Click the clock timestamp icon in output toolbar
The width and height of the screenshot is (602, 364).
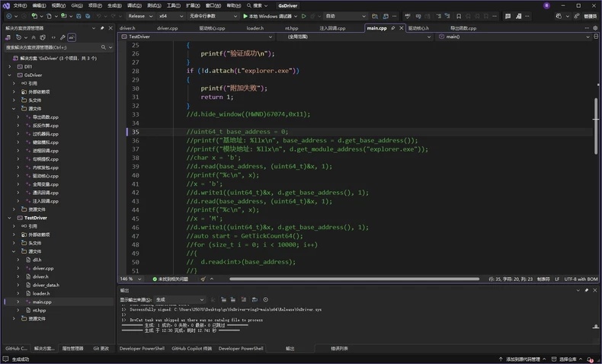tap(265, 299)
